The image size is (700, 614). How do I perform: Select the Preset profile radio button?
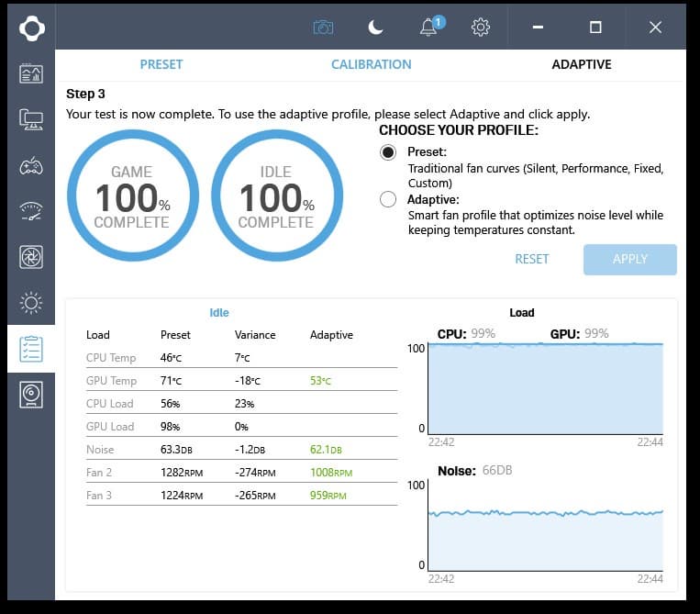click(x=388, y=152)
